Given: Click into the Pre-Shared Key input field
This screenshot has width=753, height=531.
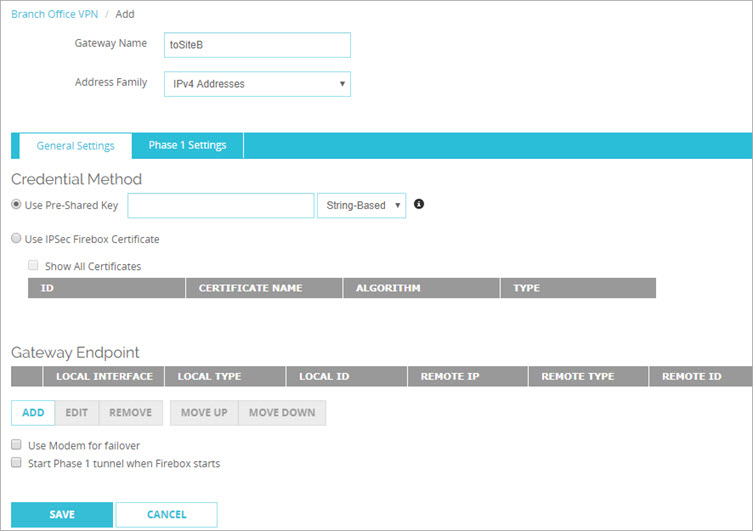Looking at the screenshot, I should (x=221, y=205).
